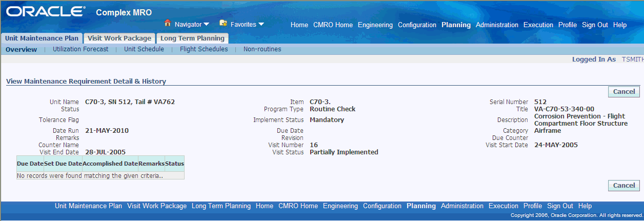Click the Set Due Date column header
This screenshot has width=644, height=221.
(x=63, y=164)
